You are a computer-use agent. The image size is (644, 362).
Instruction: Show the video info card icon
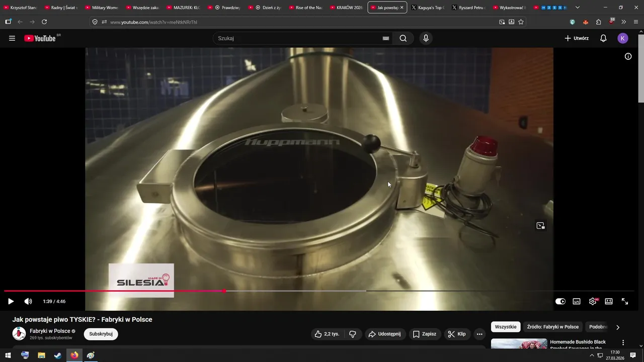[x=628, y=56]
